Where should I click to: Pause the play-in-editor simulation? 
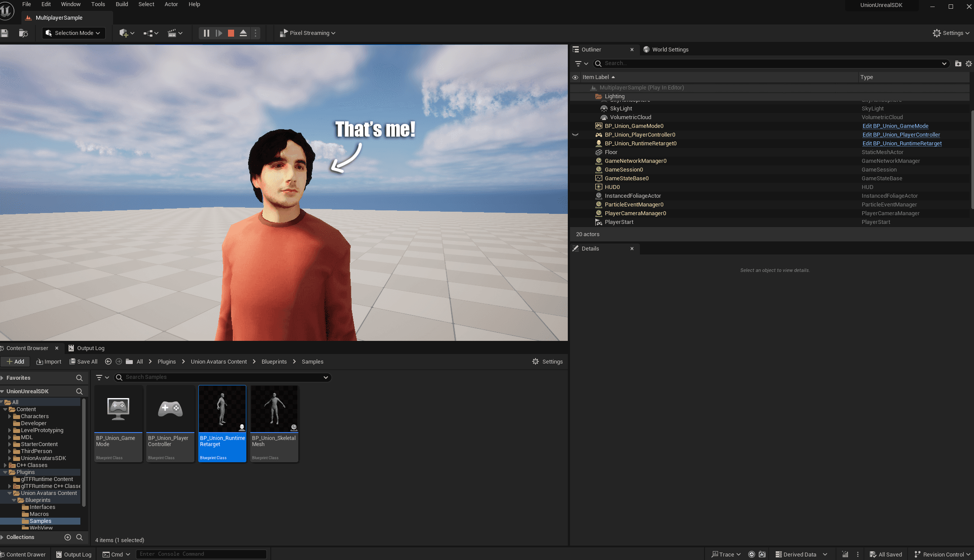tap(207, 33)
